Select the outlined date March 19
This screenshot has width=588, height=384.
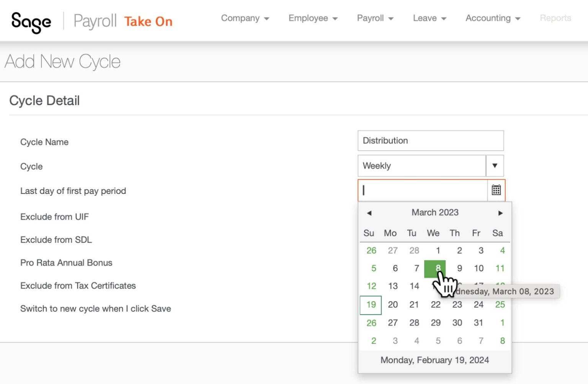[x=370, y=305]
